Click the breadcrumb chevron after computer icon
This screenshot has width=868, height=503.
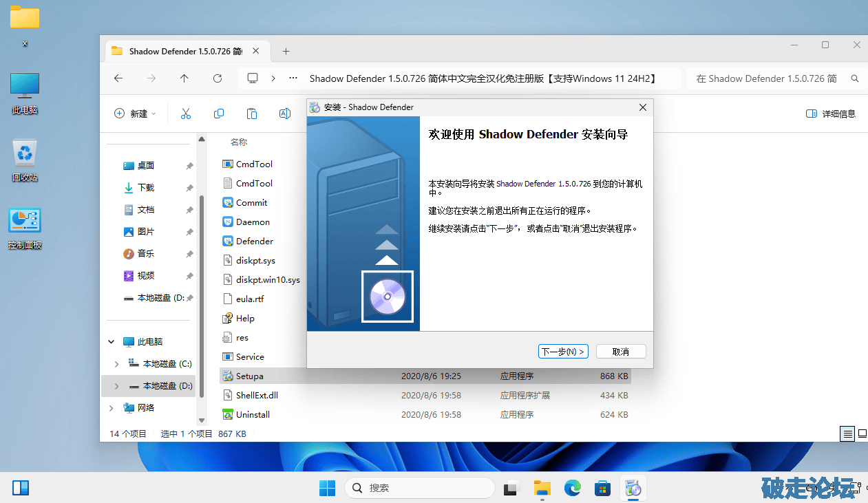point(273,78)
